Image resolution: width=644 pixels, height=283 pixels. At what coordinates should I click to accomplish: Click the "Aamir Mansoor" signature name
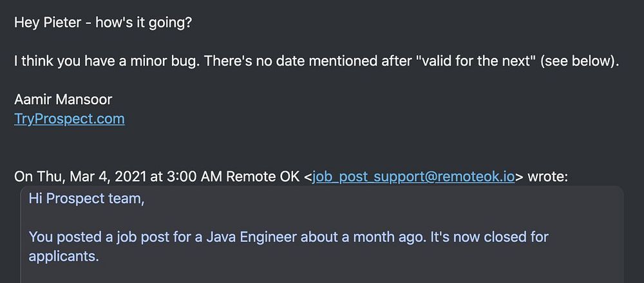(x=63, y=100)
